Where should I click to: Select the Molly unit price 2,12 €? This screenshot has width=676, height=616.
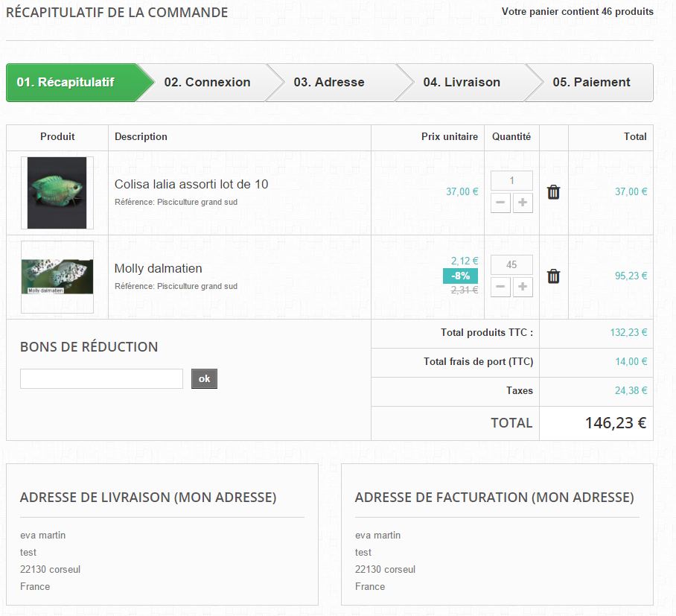click(465, 261)
